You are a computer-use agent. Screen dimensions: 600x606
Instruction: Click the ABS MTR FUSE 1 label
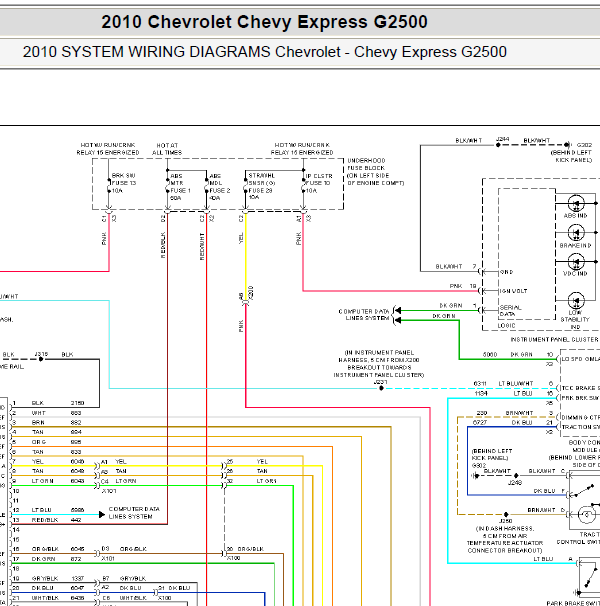(x=180, y=187)
